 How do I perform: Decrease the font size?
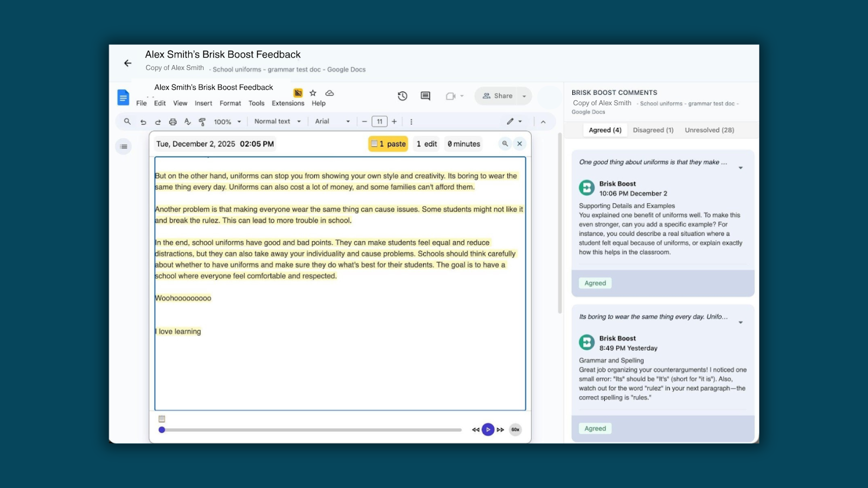point(365,121)
